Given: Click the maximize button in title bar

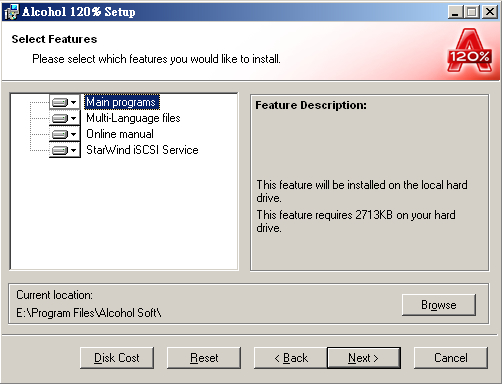Looking at the screenshot, I should coord(472,12).
